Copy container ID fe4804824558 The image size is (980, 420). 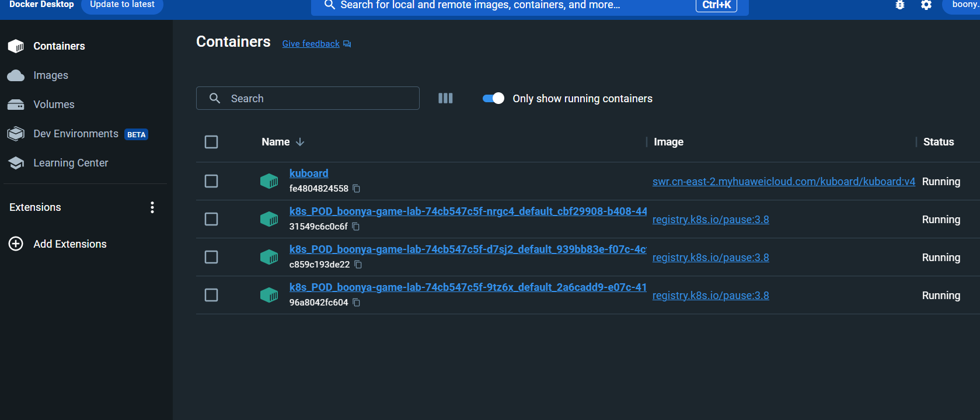tap(357, 189)
